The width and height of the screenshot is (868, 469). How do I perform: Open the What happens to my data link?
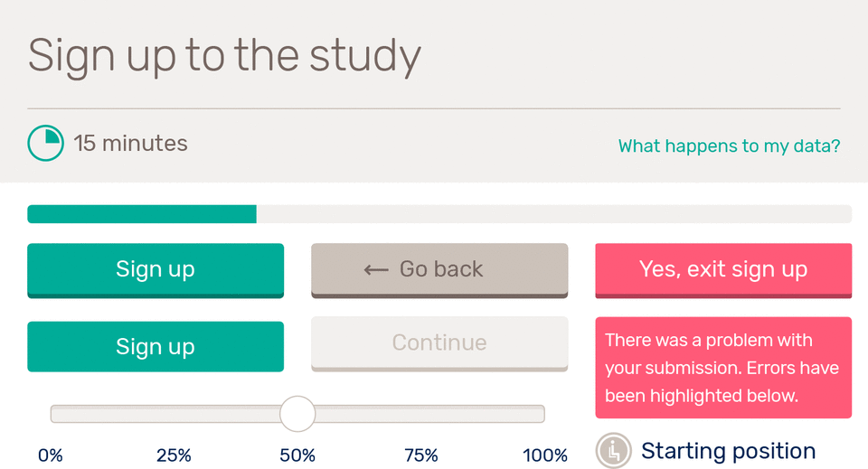click(x=729, y=146)
